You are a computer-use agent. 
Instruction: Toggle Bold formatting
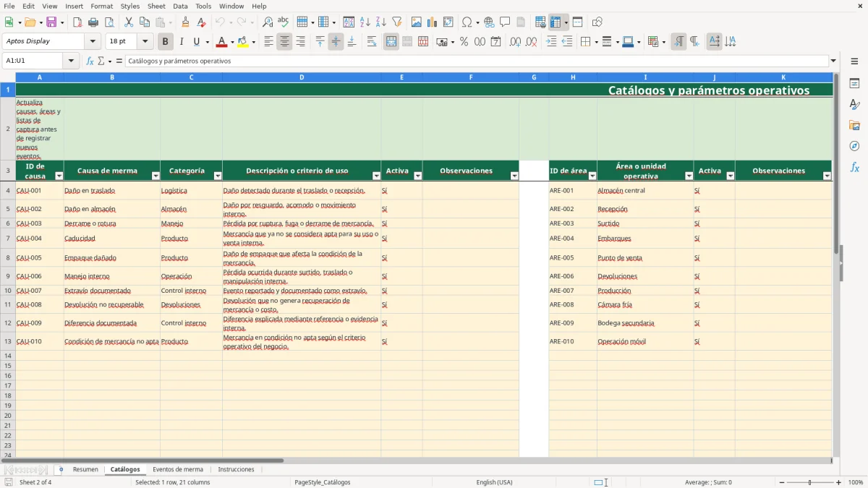point(166,42)
